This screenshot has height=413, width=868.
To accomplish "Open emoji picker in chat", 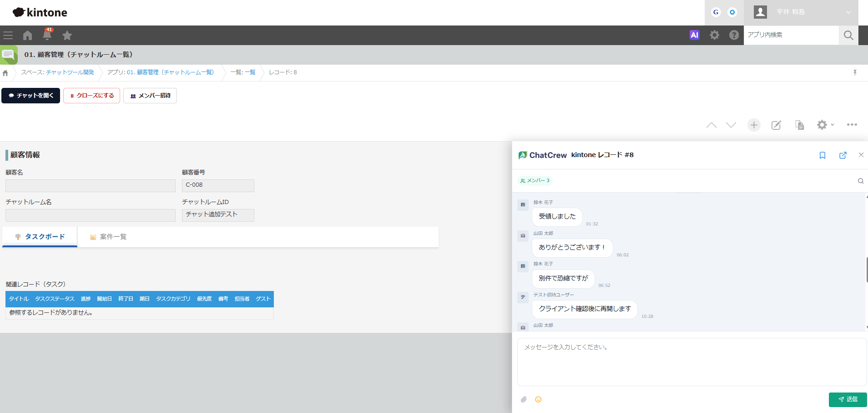I will point(538,399).
